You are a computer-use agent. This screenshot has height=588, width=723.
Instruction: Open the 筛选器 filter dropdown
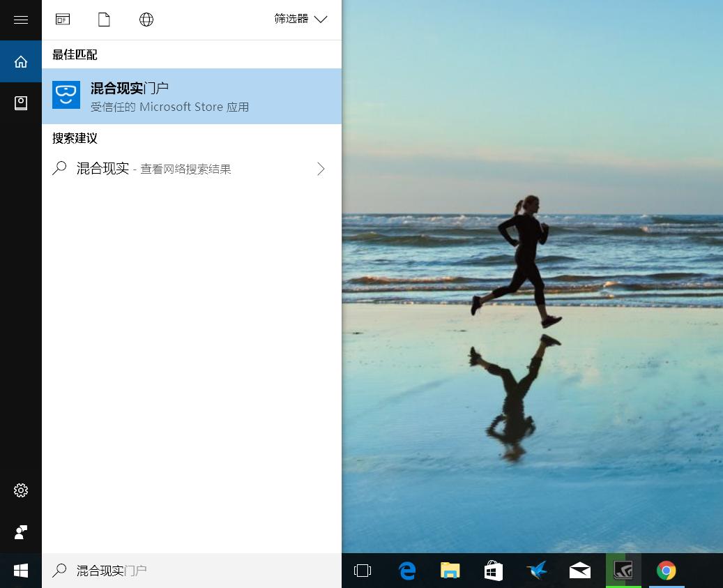pyautogui.click(x=300, y=19)
